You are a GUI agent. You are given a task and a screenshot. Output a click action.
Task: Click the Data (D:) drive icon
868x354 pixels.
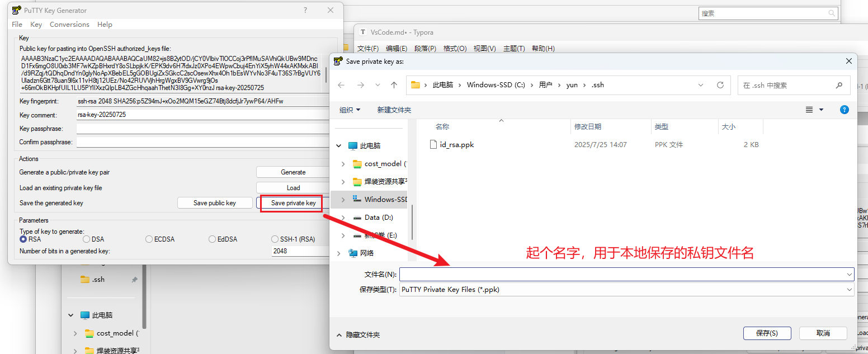click(x=358, y=217)
